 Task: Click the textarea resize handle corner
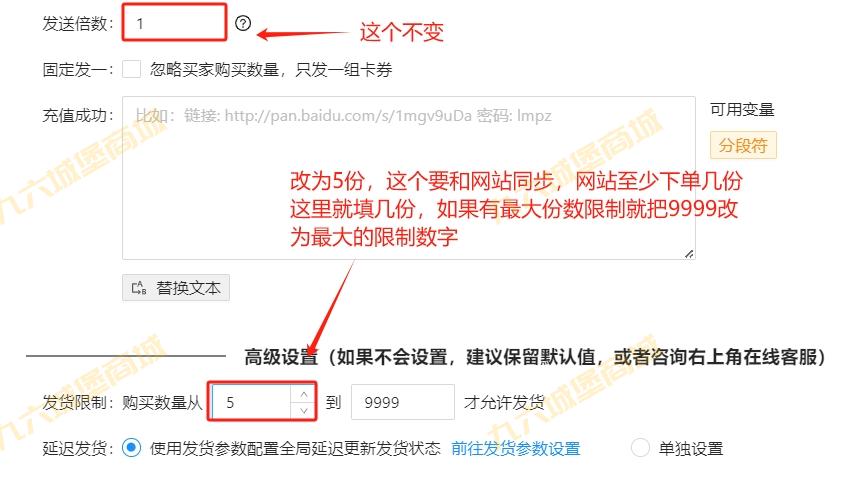coord(689,253)
